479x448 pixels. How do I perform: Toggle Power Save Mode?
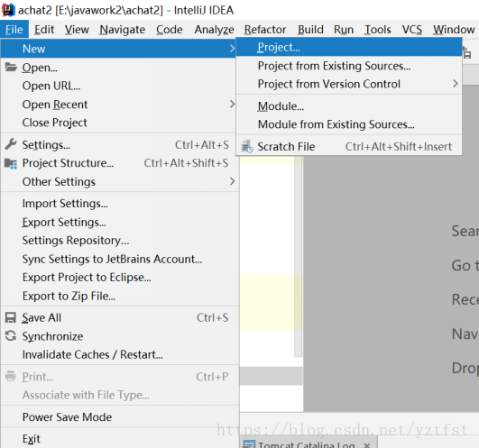[x=119, y=417]
